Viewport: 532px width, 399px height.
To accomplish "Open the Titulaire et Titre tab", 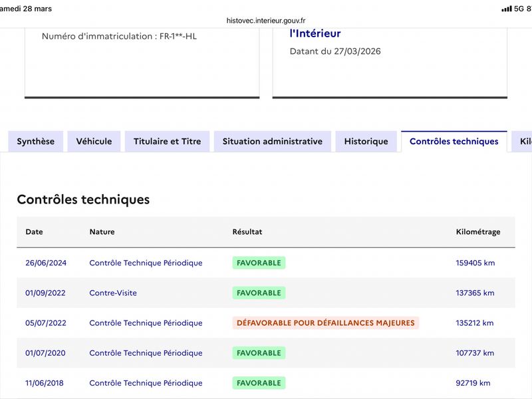I will tap(167, 142).
